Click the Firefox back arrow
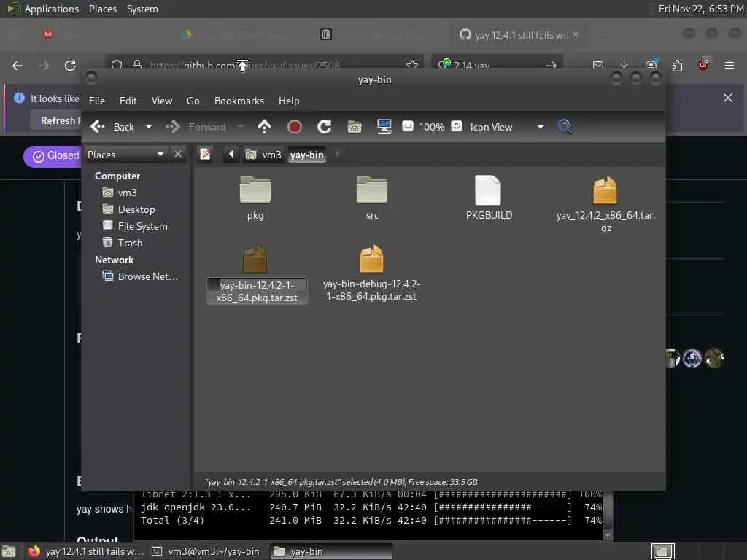The height and width of the screenshot is (560, 747). (18, 66)
